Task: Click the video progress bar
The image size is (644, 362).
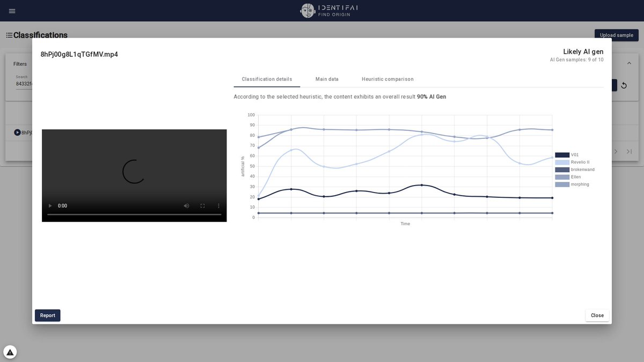Action: 134,213
